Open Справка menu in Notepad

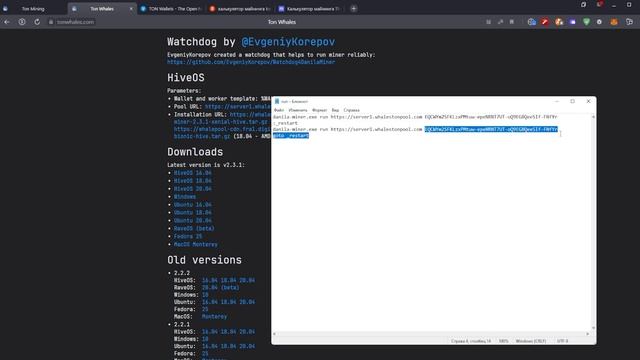click(x=351, y=110)
